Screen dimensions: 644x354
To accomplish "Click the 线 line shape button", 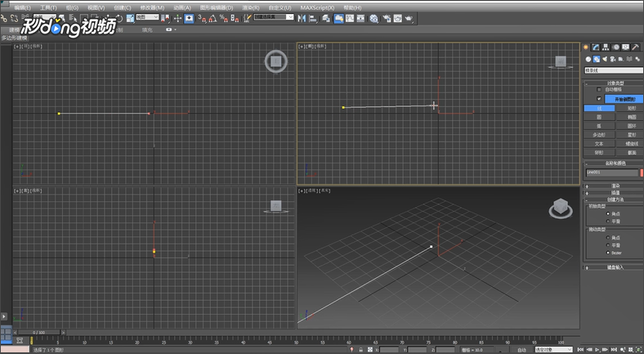I will [x=599, y=108].
